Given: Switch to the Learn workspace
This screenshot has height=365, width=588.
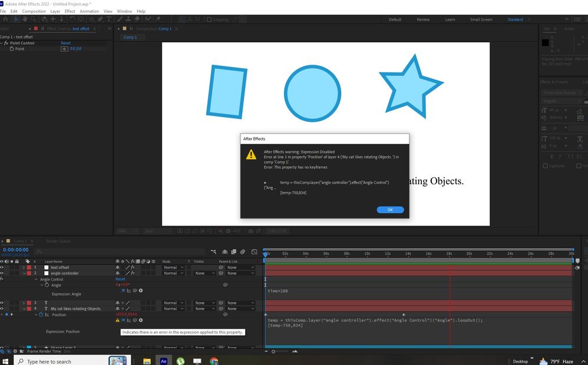Looking at the screenshot, I should pos(450,19).
